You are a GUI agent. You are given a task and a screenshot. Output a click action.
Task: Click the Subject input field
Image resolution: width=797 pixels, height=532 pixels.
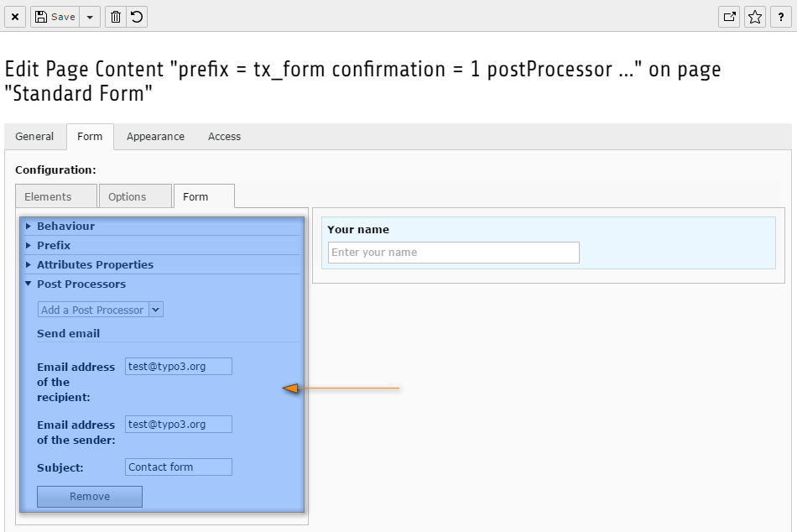pos(179,467)
